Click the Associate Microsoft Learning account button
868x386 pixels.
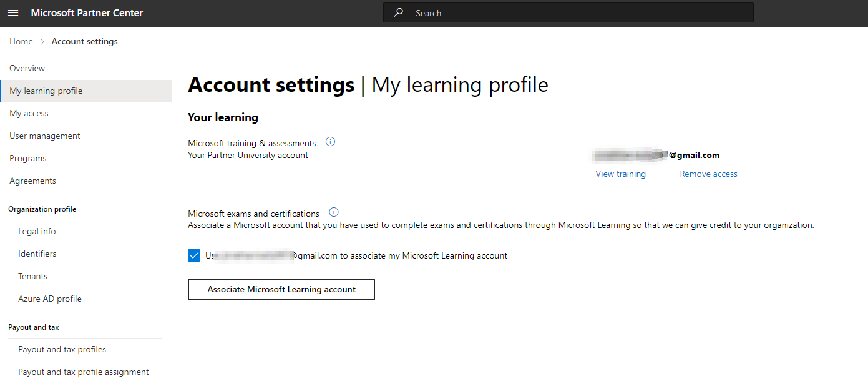tap(281, 289)
